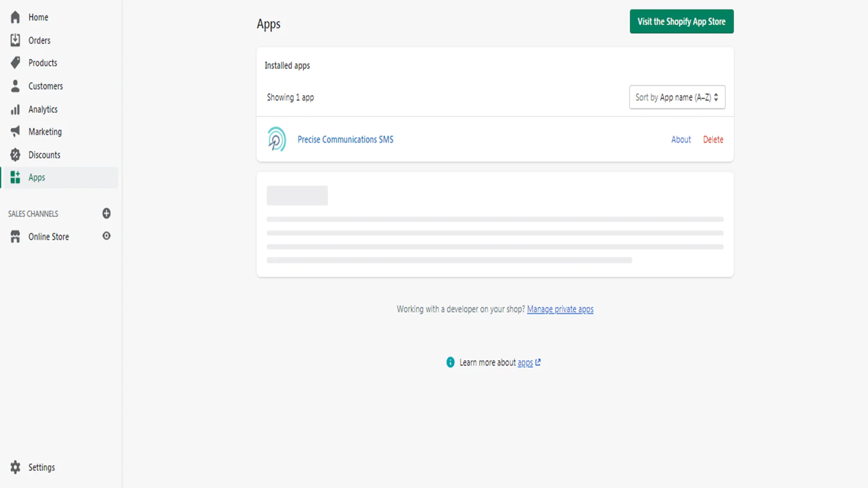Click the Apps grid icon
The image size is (868, 488).
15,177
